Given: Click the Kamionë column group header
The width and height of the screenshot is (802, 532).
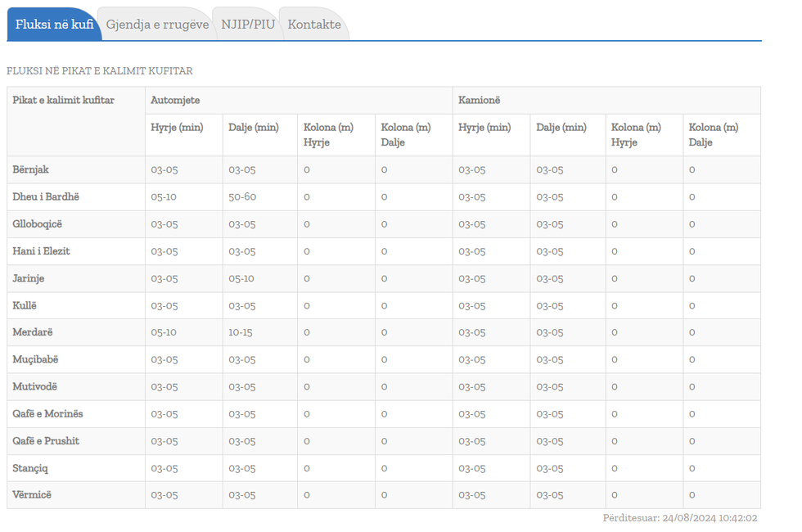Looking at the screenshot, I should (479, 100).
